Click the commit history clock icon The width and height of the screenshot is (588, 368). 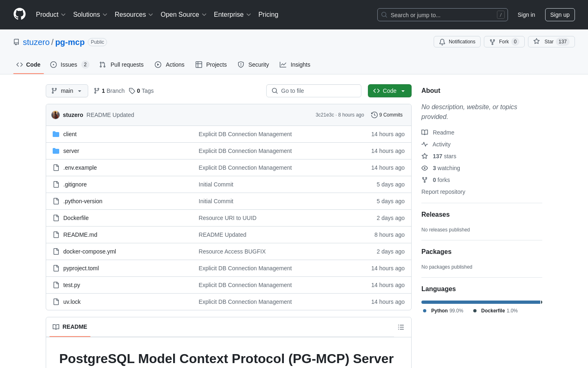[x=374, y=115]
